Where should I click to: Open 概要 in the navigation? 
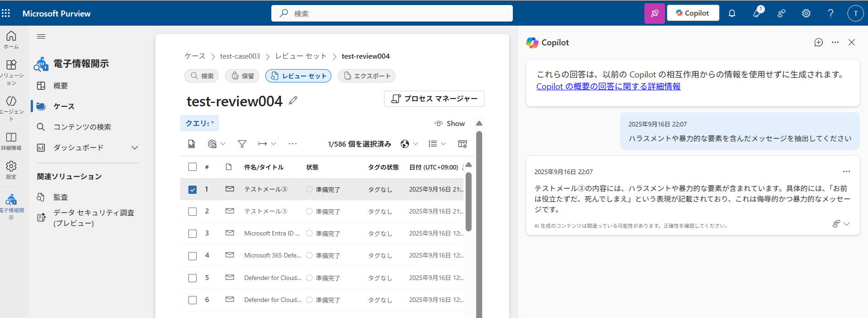tap(60, 86)
